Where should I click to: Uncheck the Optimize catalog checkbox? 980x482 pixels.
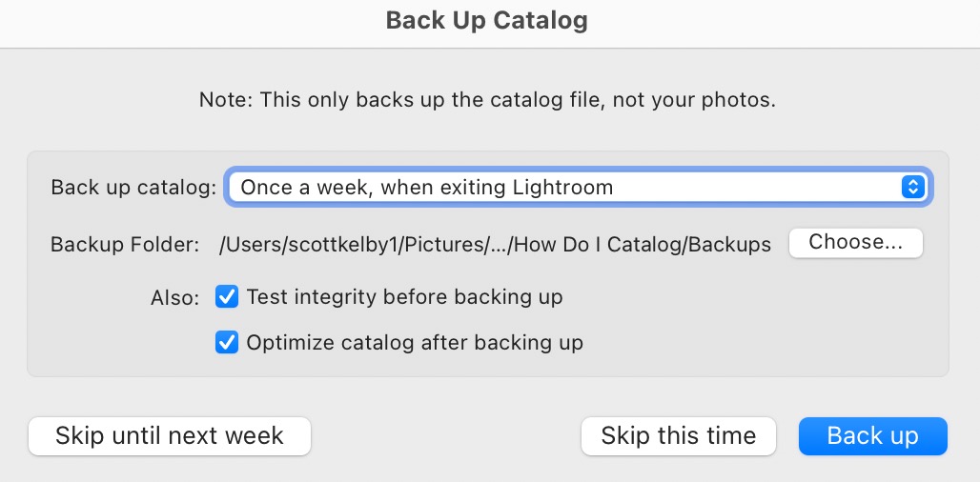pyautogui.click(x=227, y=342)
